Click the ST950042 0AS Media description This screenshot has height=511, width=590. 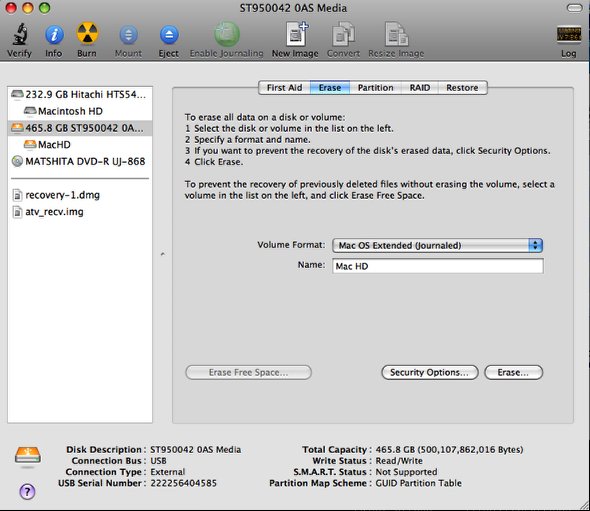tap(196, 450)
